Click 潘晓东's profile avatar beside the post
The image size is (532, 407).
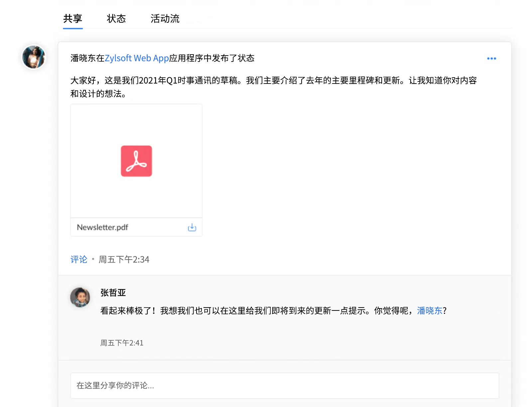click(x=34, y=57)
